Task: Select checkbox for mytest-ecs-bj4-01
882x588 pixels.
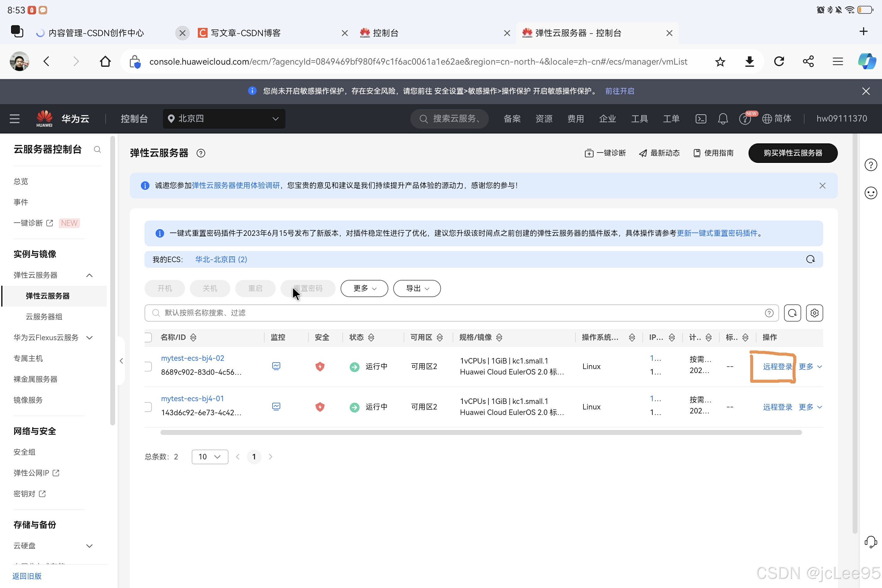Action: tap(149, 407)
